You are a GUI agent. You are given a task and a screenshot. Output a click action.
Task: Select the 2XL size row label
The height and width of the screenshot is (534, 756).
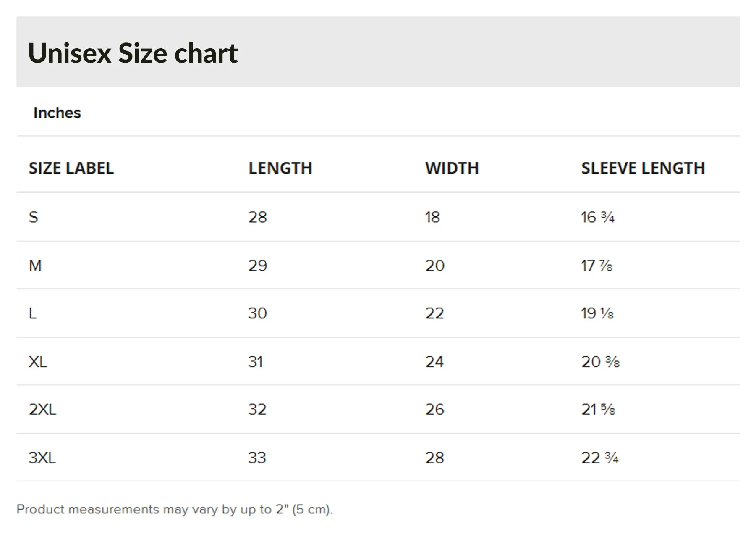(42, 409)
